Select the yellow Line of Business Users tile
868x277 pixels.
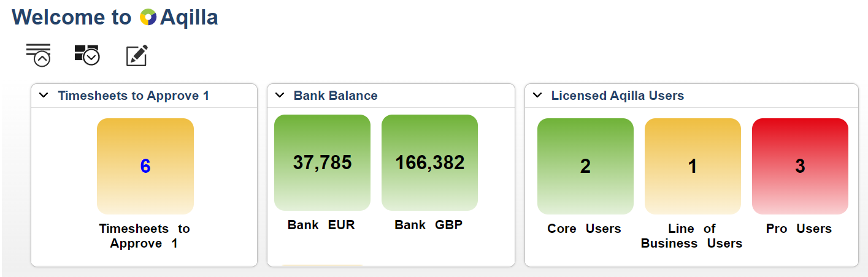(693, 166)
